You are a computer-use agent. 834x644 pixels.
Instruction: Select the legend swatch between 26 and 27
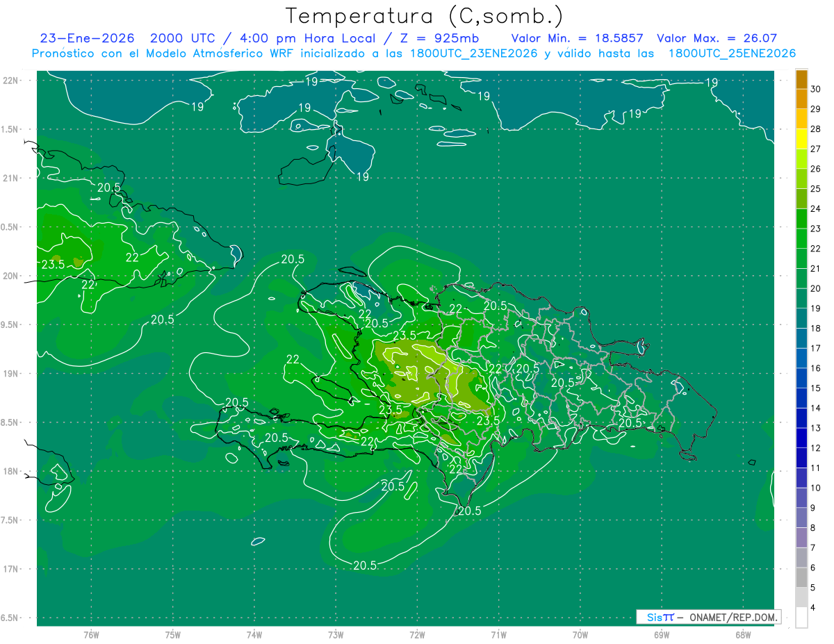click(x=801, y=158)
